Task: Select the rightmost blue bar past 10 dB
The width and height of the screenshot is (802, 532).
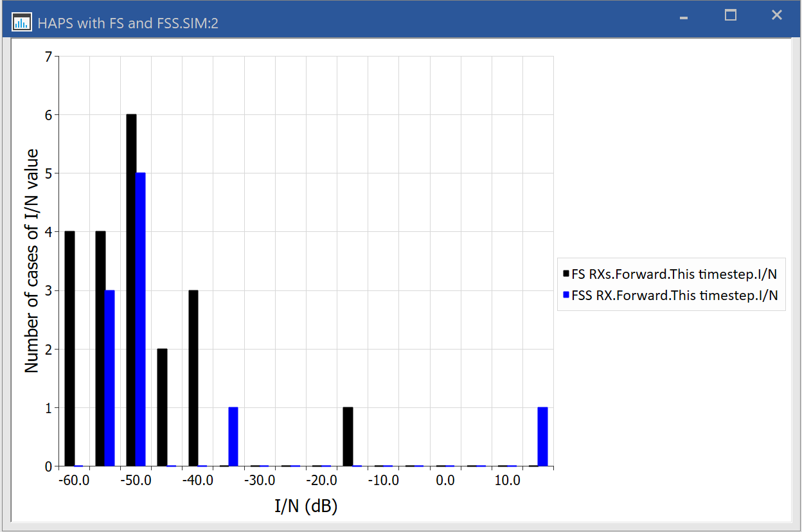Action: 542,437
